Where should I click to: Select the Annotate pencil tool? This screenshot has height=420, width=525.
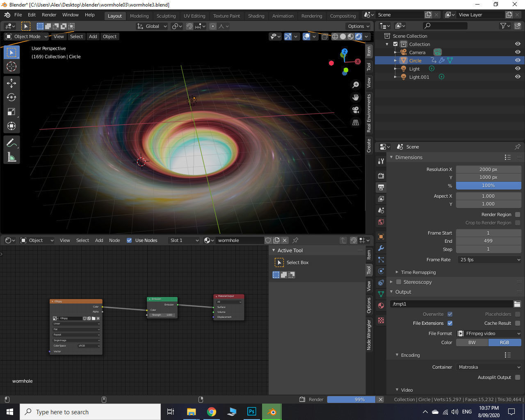pyautogui.click(x=11, y=143)
